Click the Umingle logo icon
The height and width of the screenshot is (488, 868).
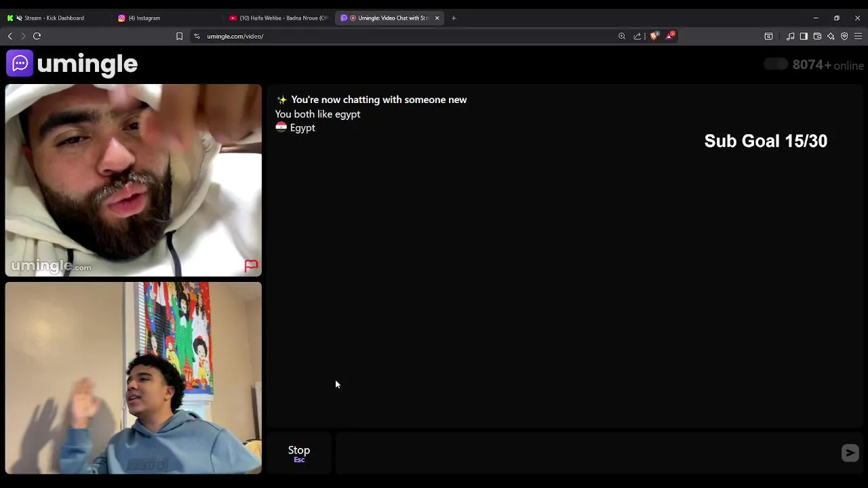coord(20,64)
